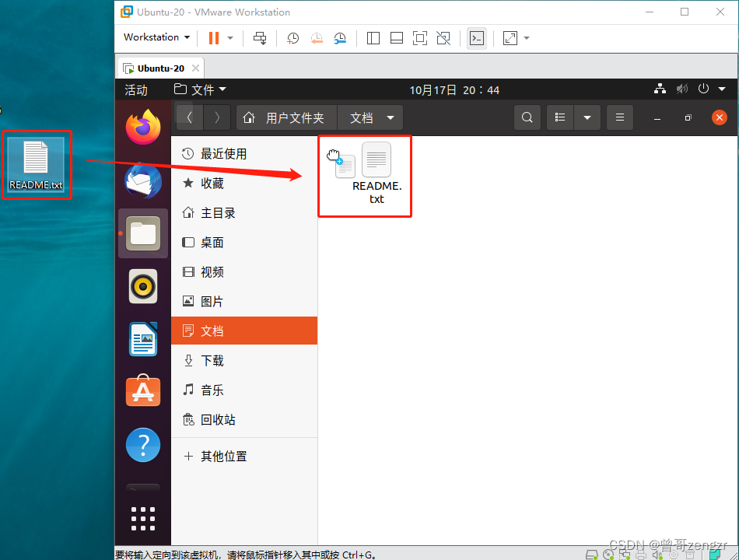Expand the view options dropdown in Nautilus
Screen dimensions: 739x560
tap(588, 117)
